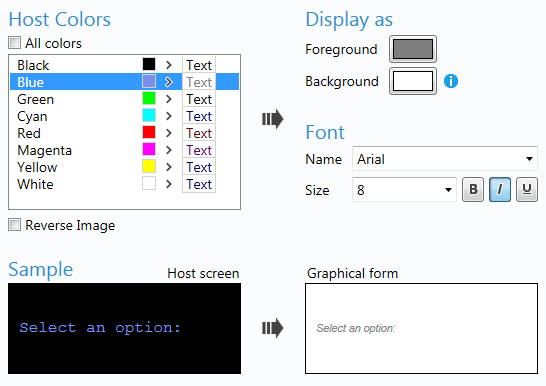This screenshot has width=546, height=386.
Task: Click the chevron arrow in Black row
Action: 169,65
